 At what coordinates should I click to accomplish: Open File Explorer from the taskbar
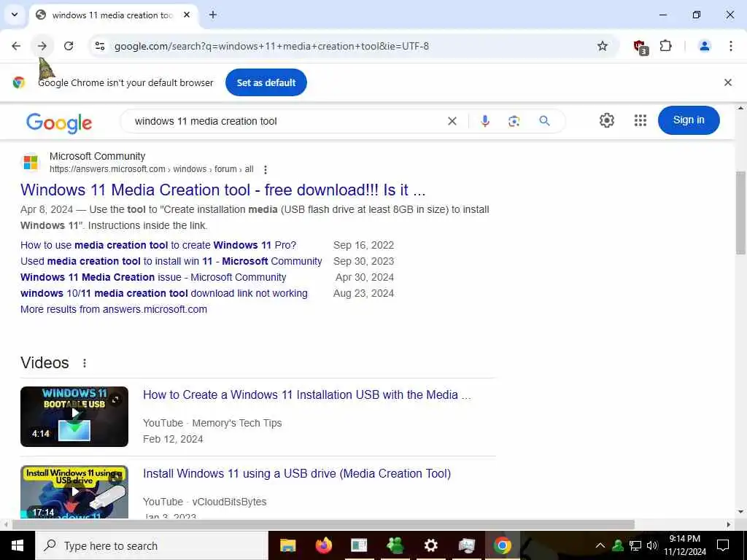click(x=287, y=545)
